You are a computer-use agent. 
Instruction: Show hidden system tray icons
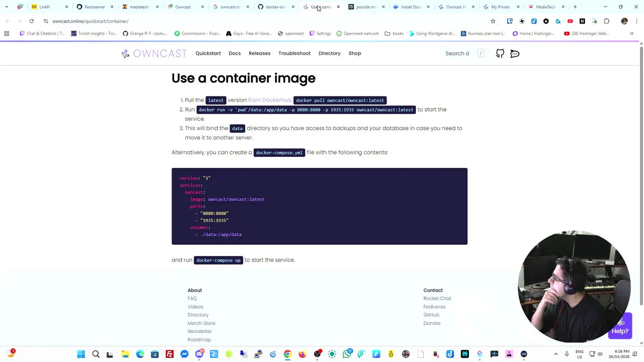click(x=556, y=354)
